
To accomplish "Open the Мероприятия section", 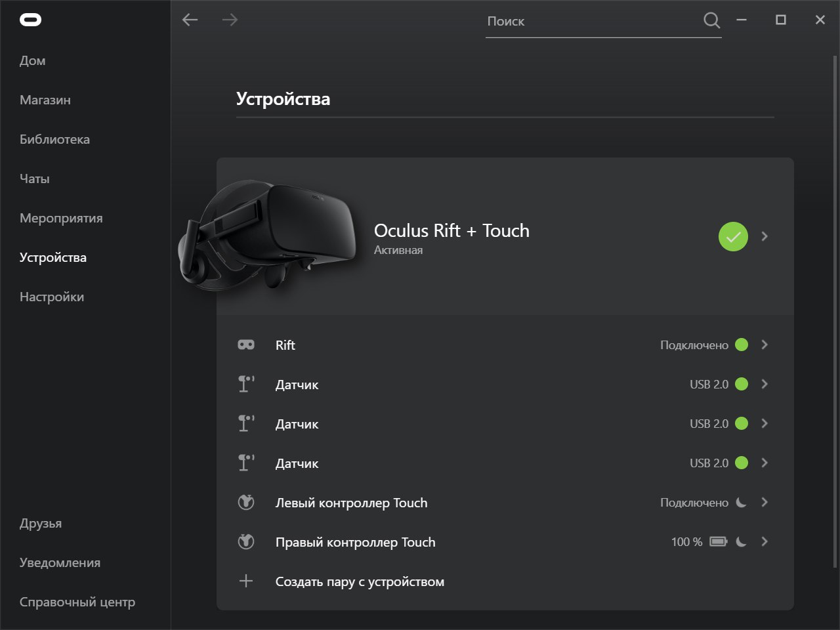I will pos(61,218).
